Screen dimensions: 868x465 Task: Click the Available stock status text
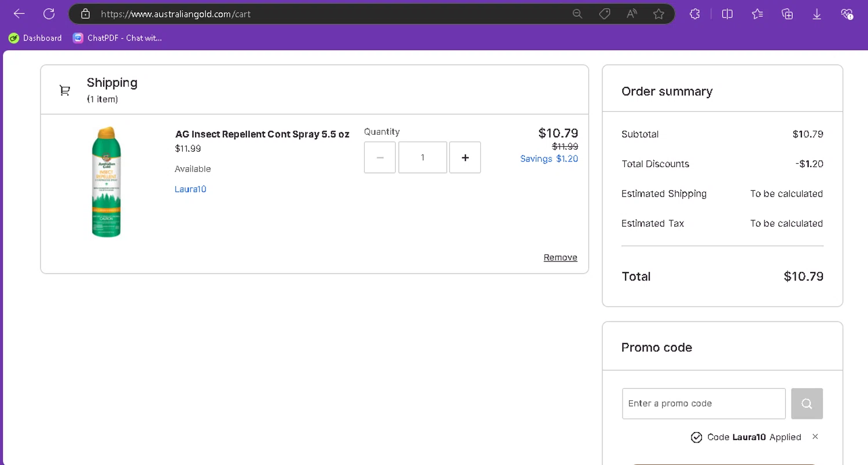point(193,169)
